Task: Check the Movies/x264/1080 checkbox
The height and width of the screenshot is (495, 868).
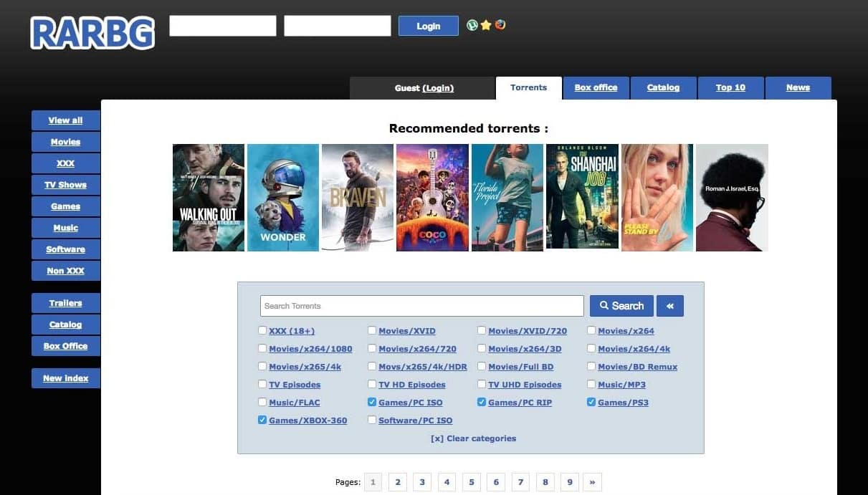Action: click(x=262, y=349)
